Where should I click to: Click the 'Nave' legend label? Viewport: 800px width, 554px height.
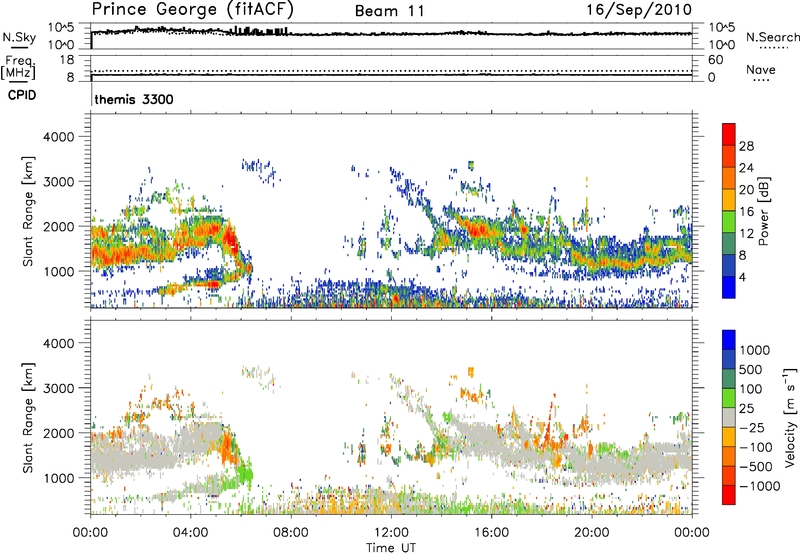click(x=761, y=70)
